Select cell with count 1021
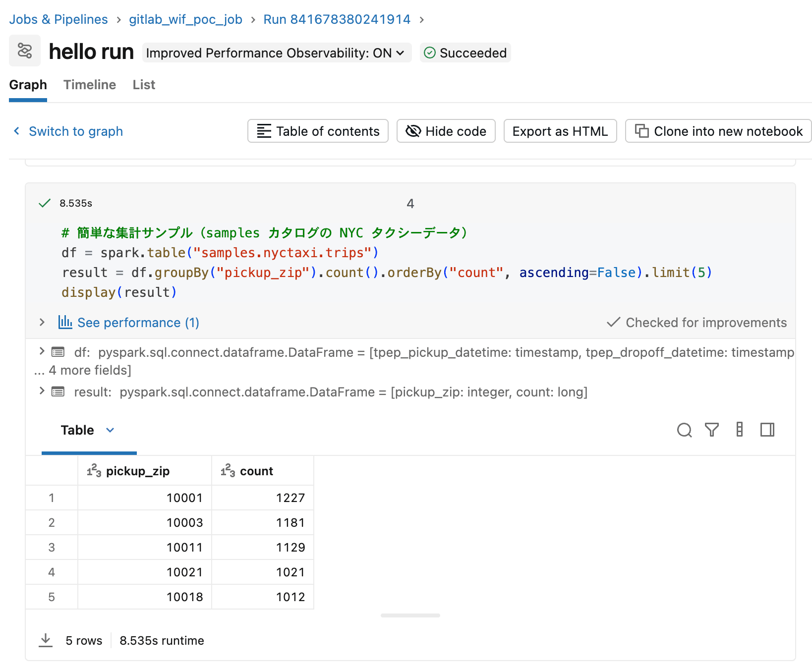This screenshot has width=812, height=670. click(x=263, y=572)
